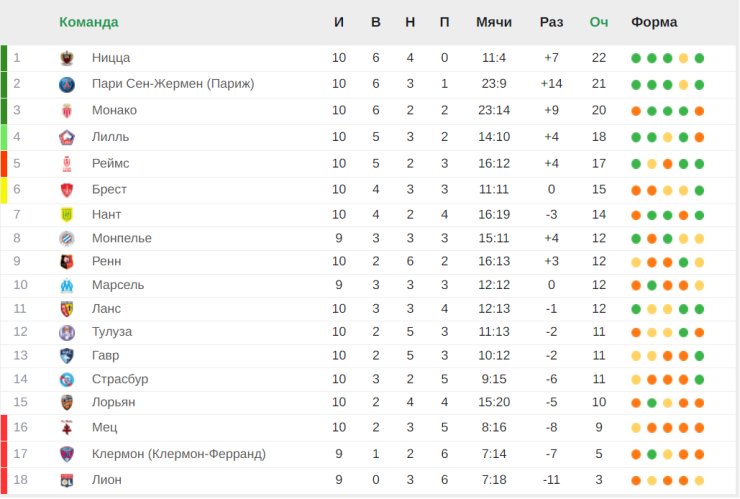740x499 pixels.
Task: Click the Мец team row name
Action: (104, 427)
